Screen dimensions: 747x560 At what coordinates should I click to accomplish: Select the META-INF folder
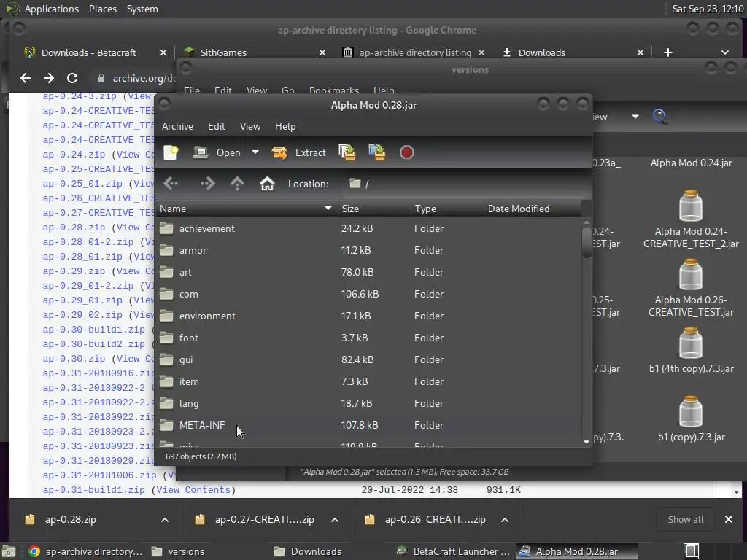tap(368, 426)
